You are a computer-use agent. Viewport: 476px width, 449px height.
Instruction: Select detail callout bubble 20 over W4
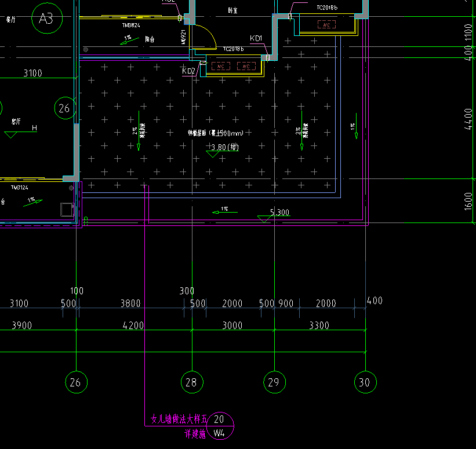220,426
